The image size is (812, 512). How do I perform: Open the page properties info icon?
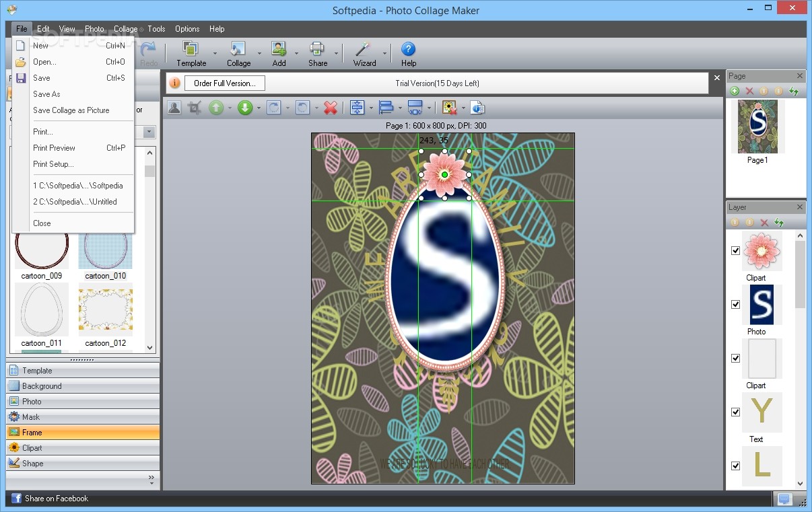(x=477, y=108)
